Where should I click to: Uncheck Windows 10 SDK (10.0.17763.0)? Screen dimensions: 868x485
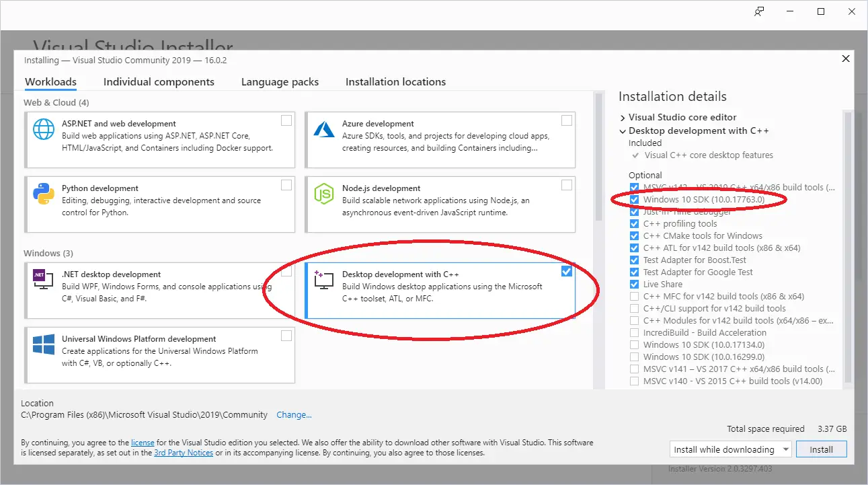[634, 199]
